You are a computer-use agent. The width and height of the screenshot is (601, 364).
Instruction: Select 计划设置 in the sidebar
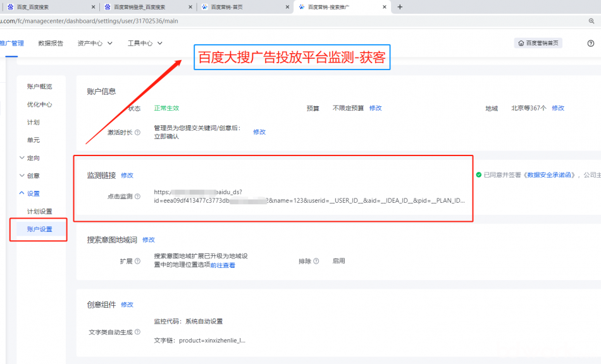[x=39, y=211]
